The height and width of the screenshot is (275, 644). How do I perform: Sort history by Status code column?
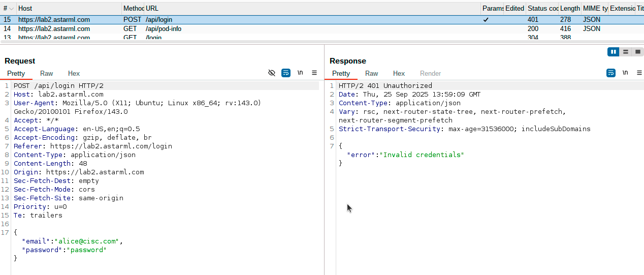tap(542, 9)
